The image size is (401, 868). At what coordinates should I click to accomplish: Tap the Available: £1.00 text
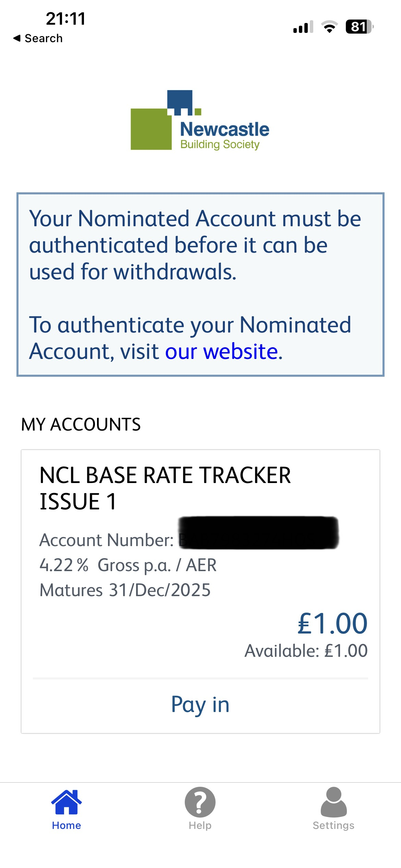coord(306,651)
